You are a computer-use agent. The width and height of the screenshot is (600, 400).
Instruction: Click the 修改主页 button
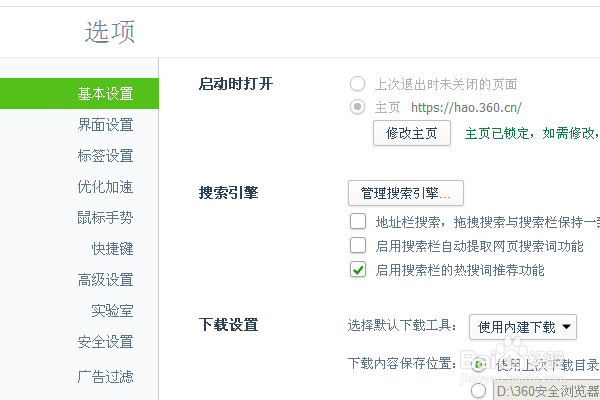(x=412, y=133)
